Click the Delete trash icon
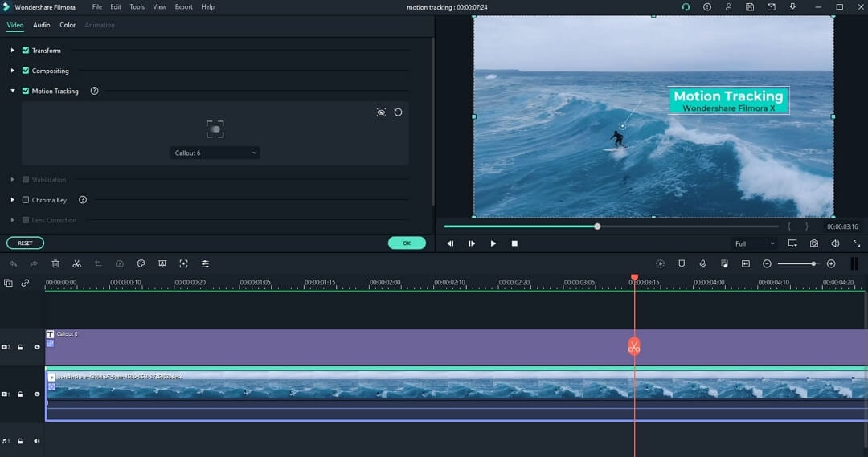Image resolution: width=868 pixels, height=457 pixels. point(55,264)
